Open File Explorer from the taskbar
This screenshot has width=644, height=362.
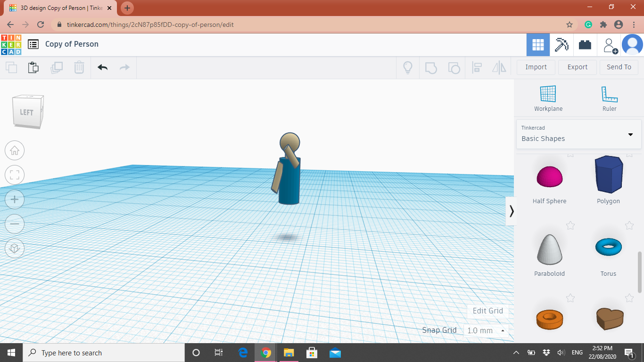click(289, 353)
